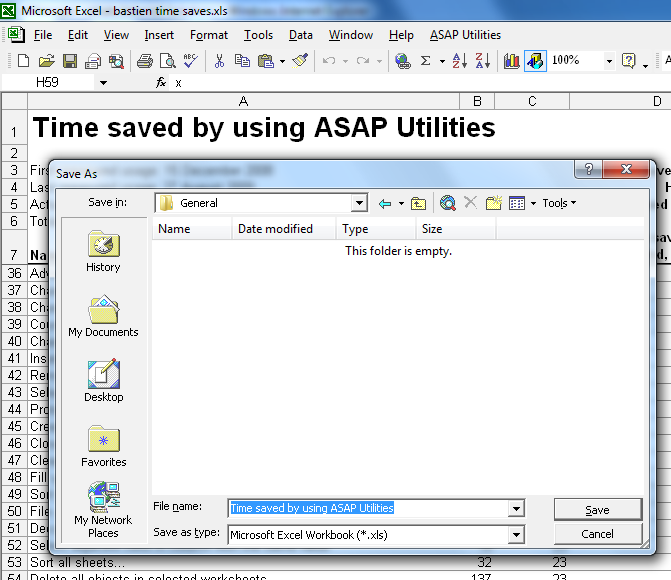671x580 pixels.
Task: Open the Window menu
Action: [x=350, y=35]
